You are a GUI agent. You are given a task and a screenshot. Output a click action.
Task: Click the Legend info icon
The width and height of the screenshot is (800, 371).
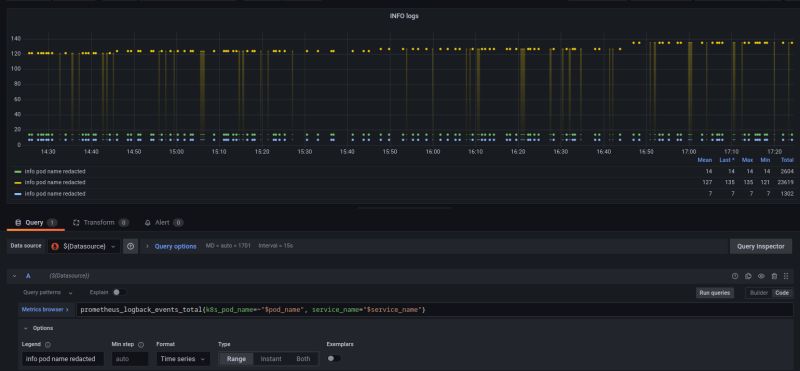tap(48, 344)
